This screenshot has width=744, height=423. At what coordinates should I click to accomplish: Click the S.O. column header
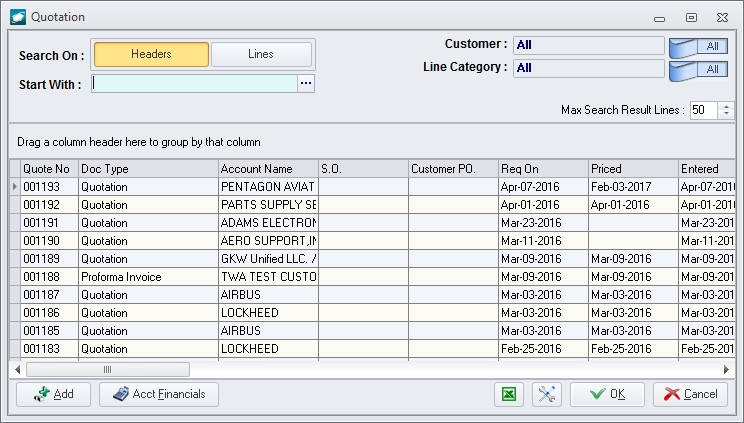(363, 169)
